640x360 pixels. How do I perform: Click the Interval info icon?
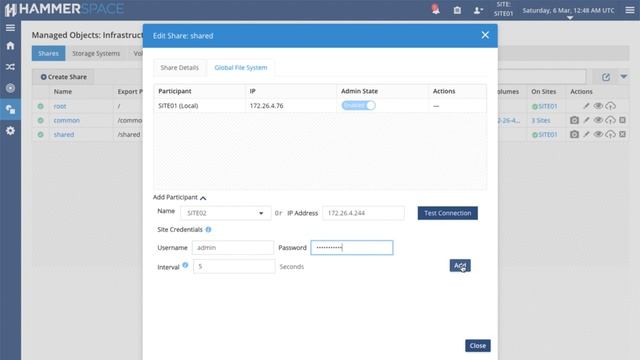[185, 265]
